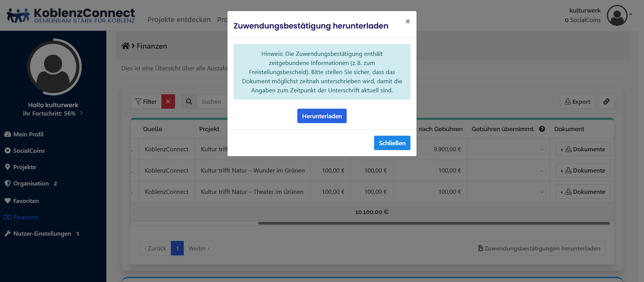The width and height of the screenshot is (644, 282).
Task: Close the dialog with the X icon
Action: (x=407, y=21)
